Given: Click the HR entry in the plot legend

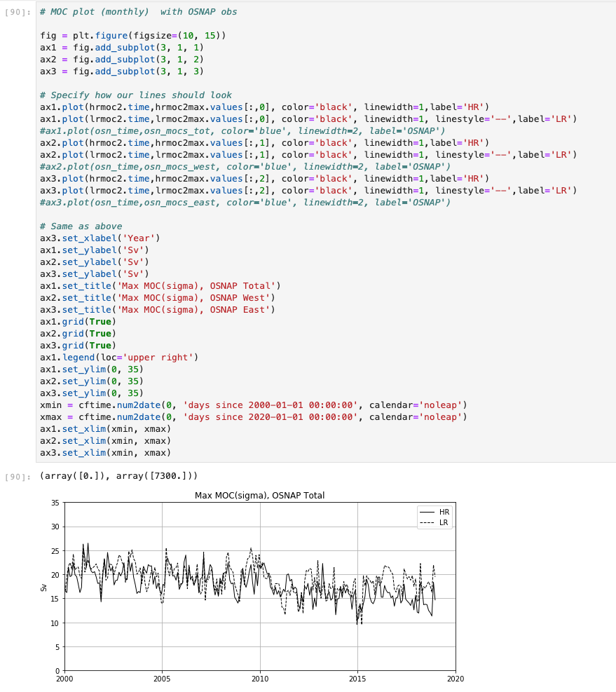Looking at the screenshot, I should pyautogui.click(x=434, y=512).
